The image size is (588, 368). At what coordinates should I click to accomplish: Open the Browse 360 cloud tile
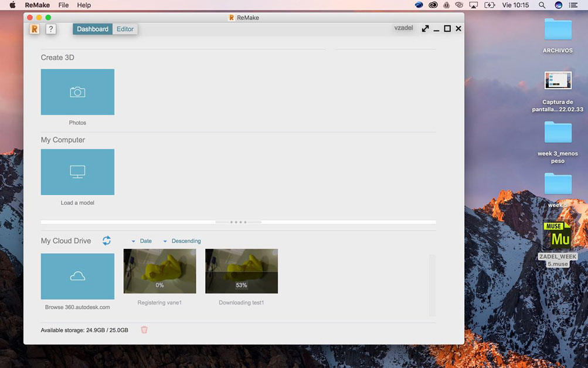(x=77, y=276)
